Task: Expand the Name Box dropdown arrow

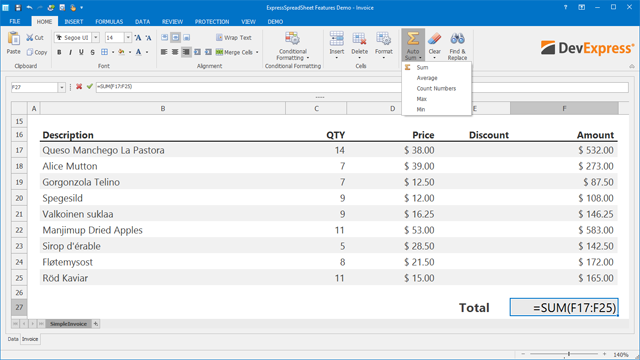Action: point(62,87)
